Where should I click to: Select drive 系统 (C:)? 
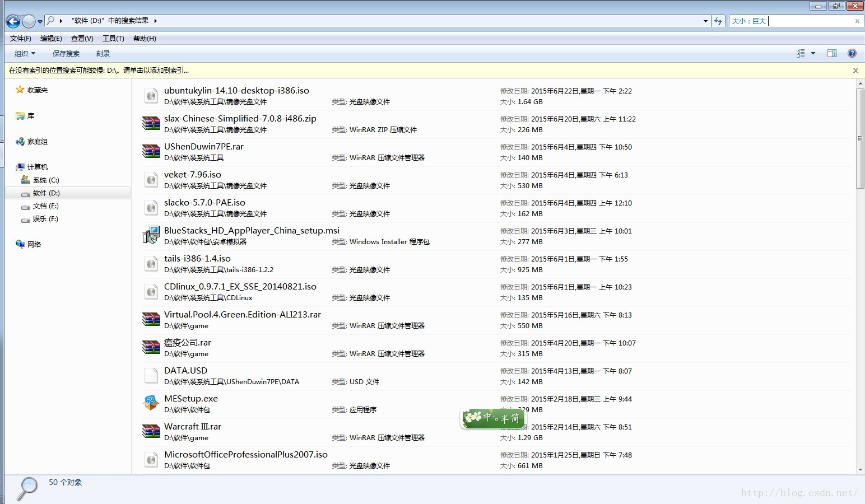pyautogui.click(x=40, y=180)
